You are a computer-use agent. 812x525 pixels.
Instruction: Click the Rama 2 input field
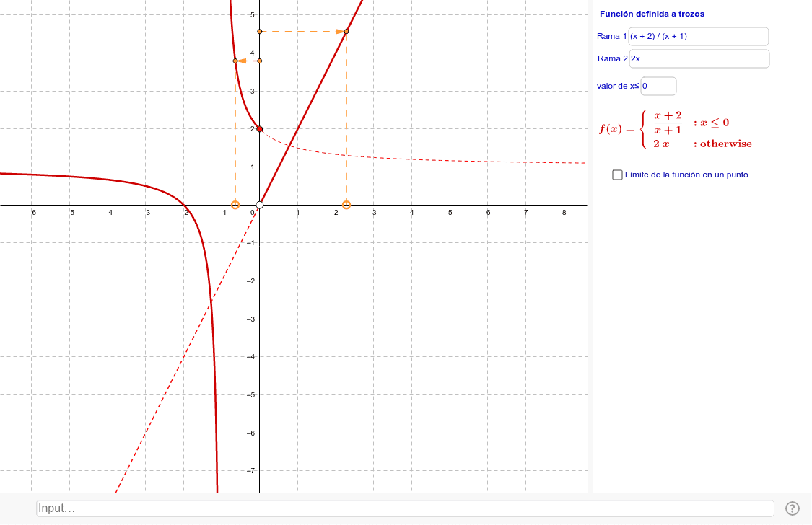699,58
